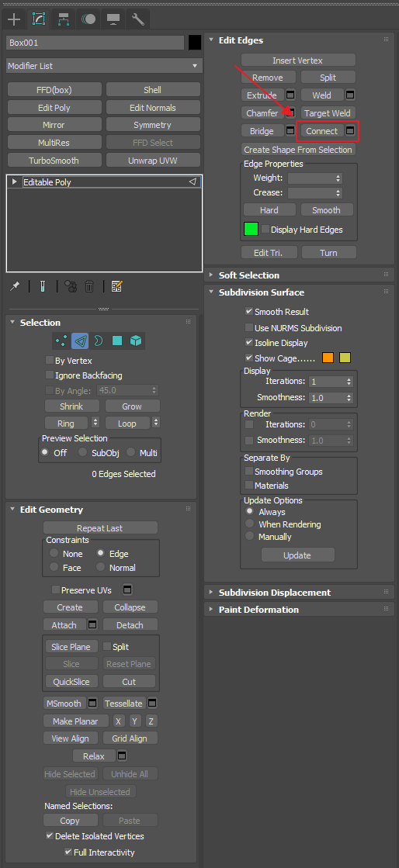Enable Use NURMS Subdivision checkbox
Image resolution: width=399 pixels, height=868 pixels.
click(249, 328)
